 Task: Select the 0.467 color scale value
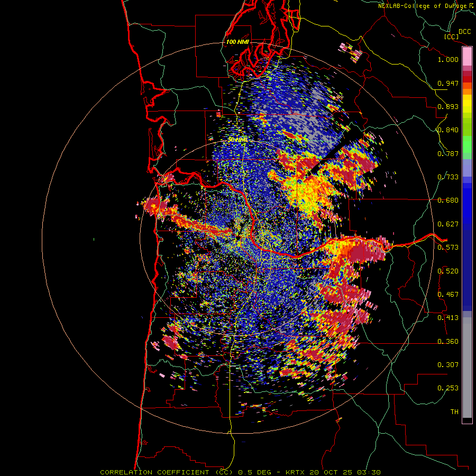click(448, 295)
